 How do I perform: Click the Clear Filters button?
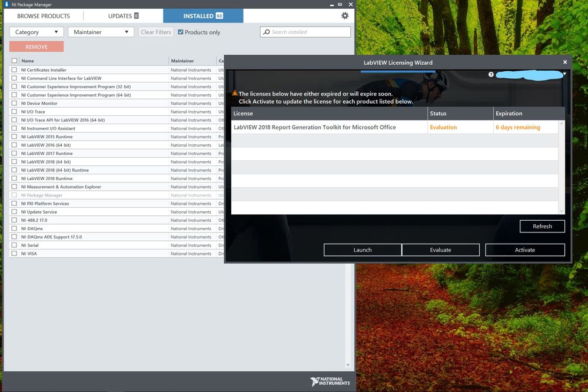155,32
